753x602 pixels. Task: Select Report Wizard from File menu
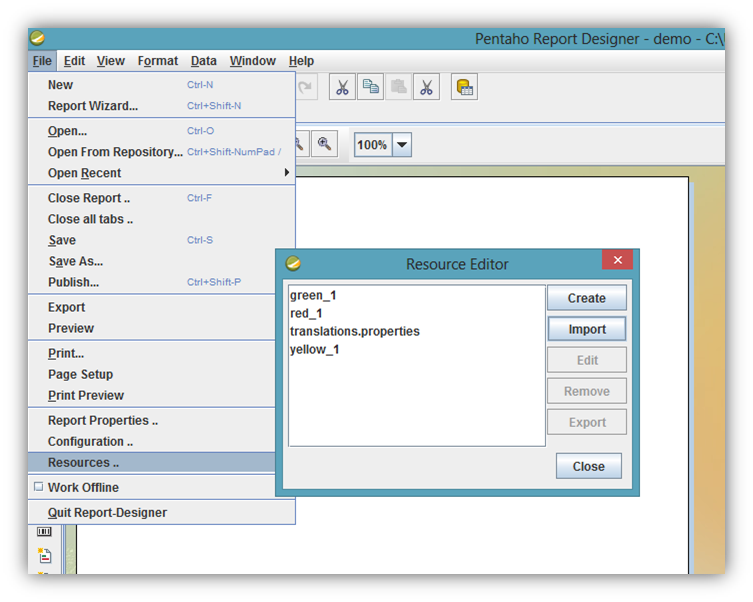pos(93,106)
